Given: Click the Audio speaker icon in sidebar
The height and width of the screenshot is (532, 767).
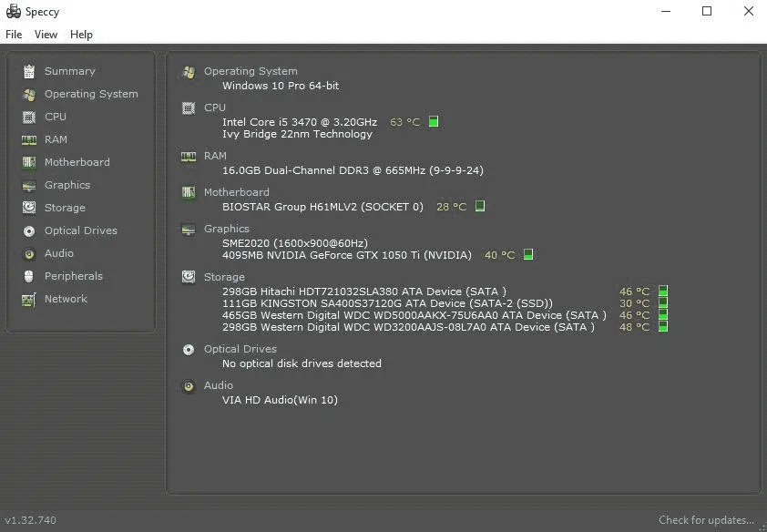Looking at the screenshot, I should click(x=29, y=254).
